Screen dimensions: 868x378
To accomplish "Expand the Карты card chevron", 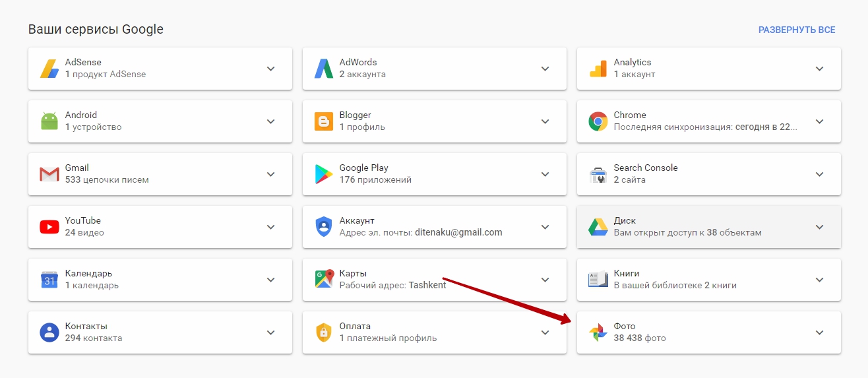I will [545, 280].
